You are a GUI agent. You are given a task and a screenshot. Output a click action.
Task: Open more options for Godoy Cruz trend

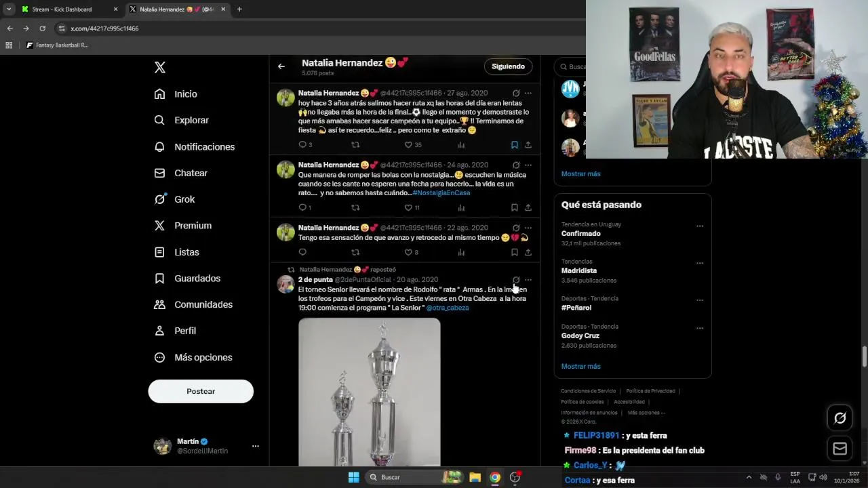[x=700, y=328]
